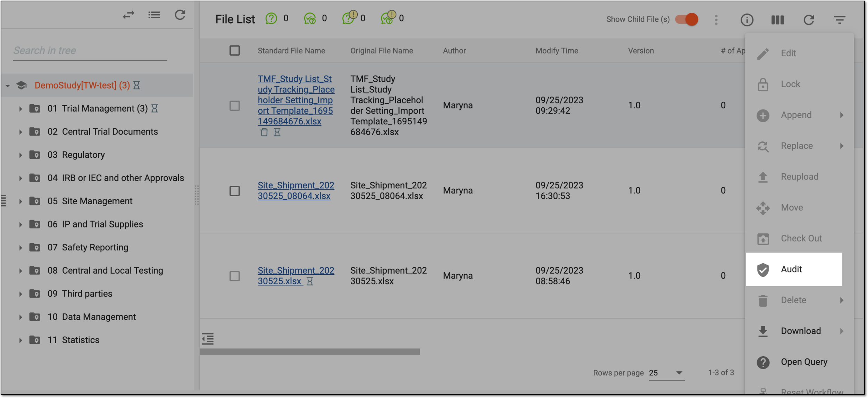The image size is (868, 398).
Task: Expand the Download submenu arrow
Action: point(842,331)
